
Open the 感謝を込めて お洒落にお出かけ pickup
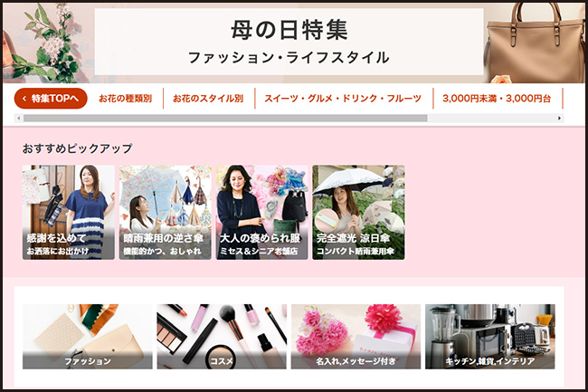point(69,213)
